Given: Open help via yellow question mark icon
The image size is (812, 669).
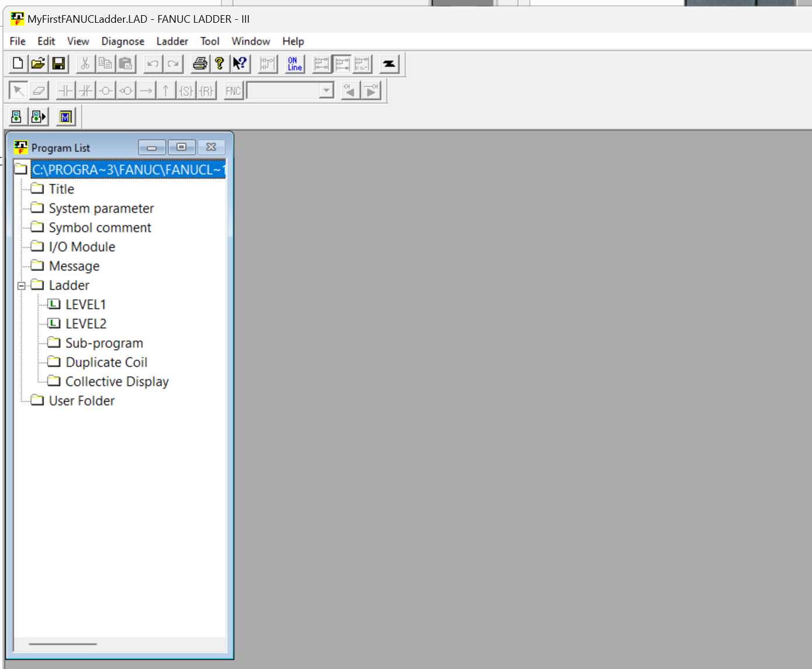Looking at the screenshot, I should [220, 64].
